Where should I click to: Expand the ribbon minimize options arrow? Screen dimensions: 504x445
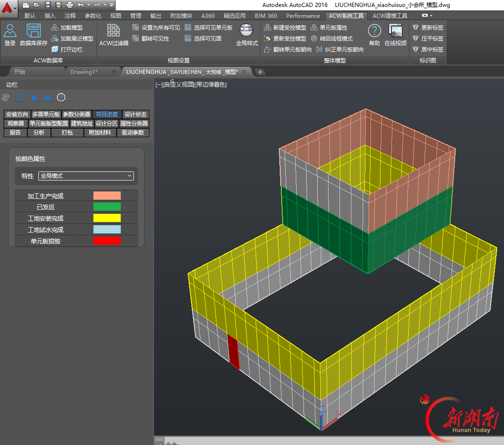431,15
